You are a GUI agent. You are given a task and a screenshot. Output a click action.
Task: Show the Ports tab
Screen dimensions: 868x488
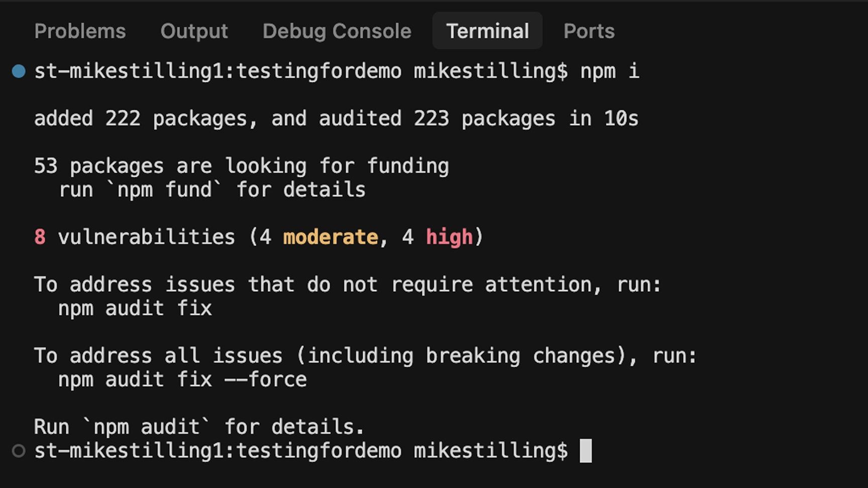[589, 31]
